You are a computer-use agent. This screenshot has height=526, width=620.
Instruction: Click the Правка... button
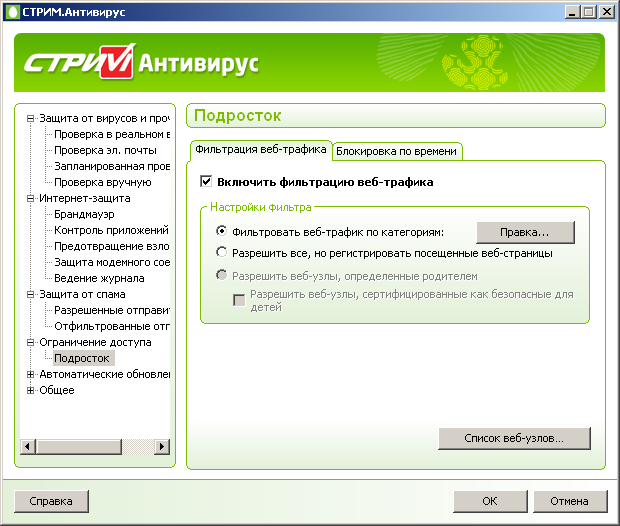click(x=525, y=233)
